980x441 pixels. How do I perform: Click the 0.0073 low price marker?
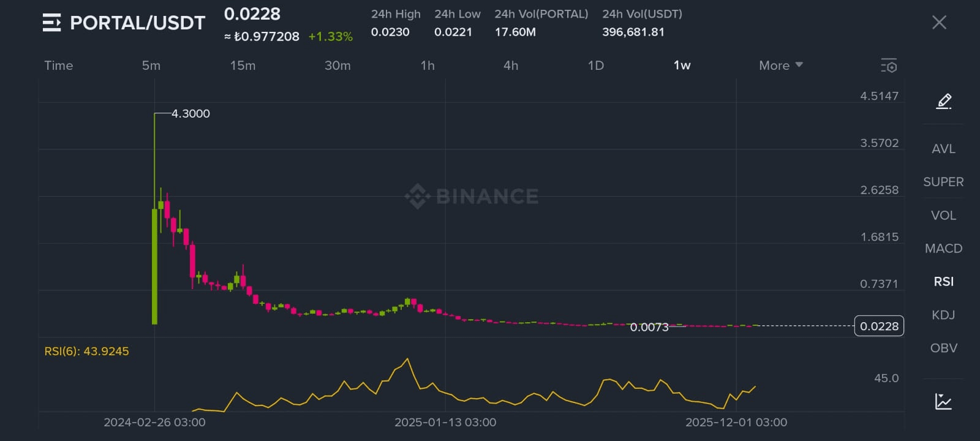pos(649,327)
